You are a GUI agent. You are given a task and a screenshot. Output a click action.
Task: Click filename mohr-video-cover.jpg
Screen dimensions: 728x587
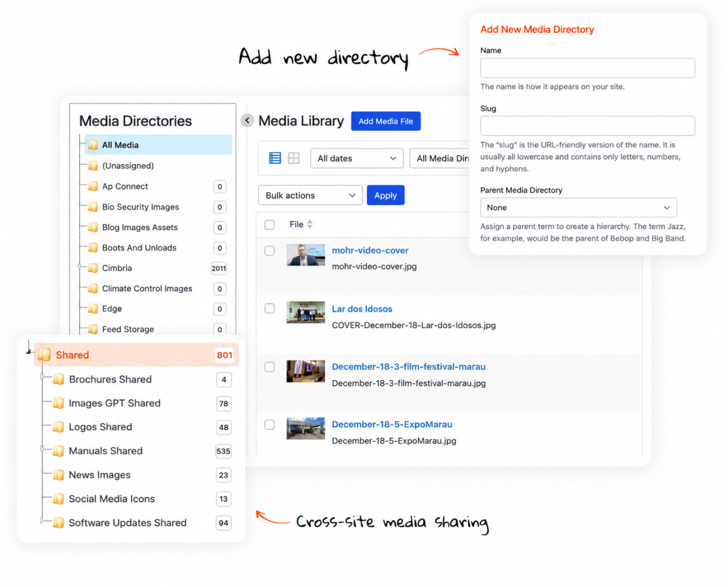(374, 266)
